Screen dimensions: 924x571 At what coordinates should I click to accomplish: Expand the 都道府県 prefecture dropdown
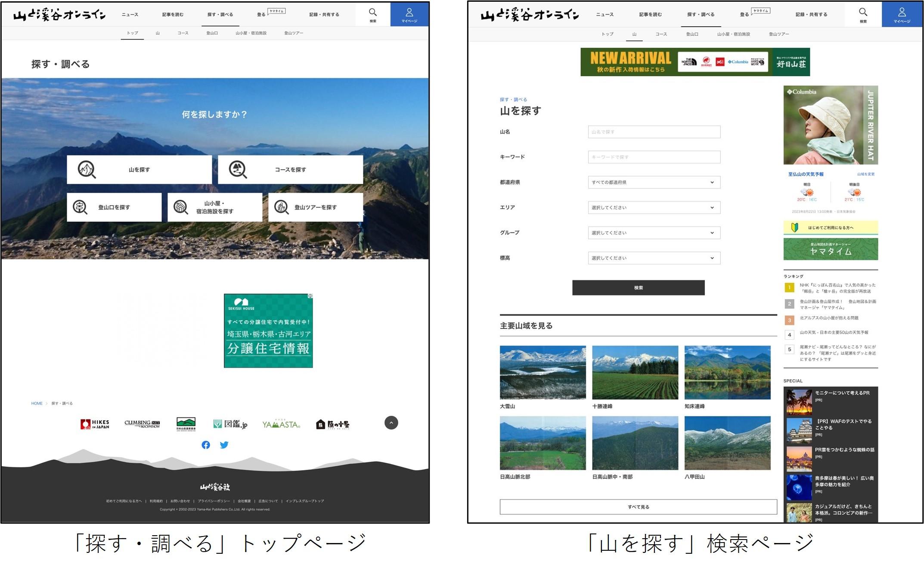654,182
